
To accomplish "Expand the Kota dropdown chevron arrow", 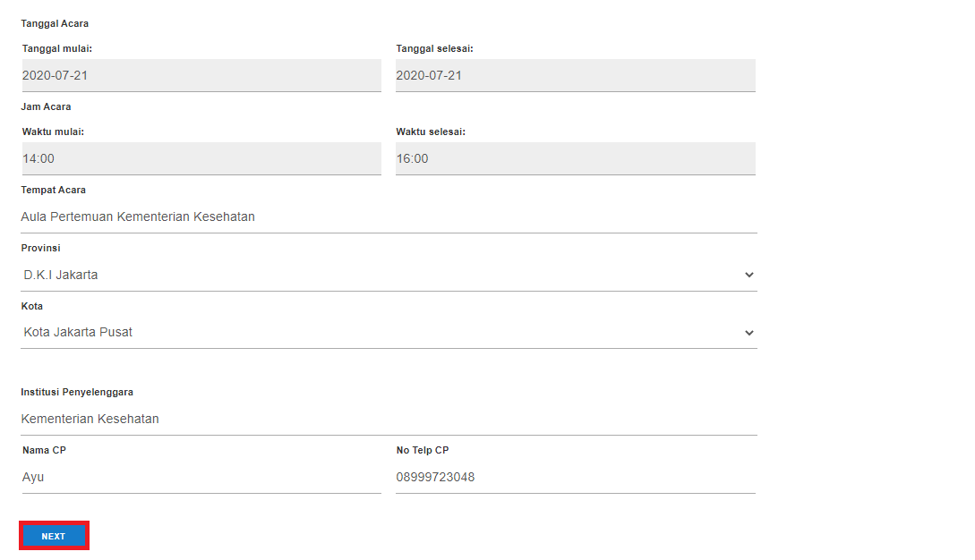I will [x=749, y=333].
